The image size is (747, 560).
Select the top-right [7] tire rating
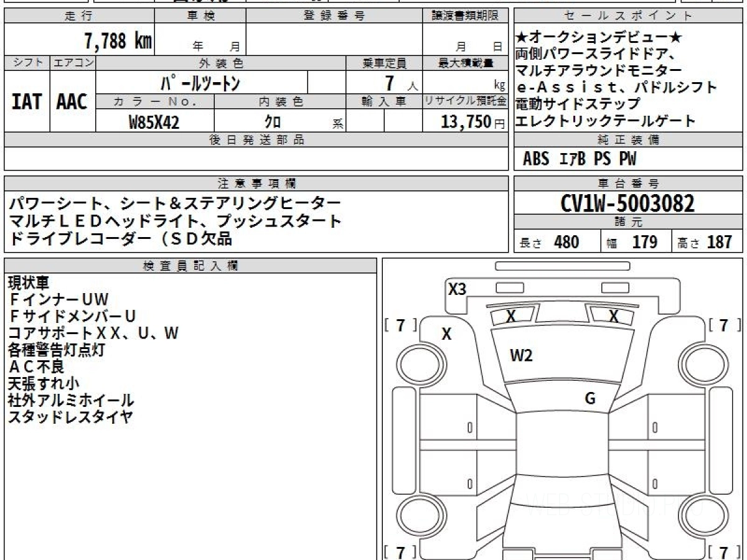(724, 325)
